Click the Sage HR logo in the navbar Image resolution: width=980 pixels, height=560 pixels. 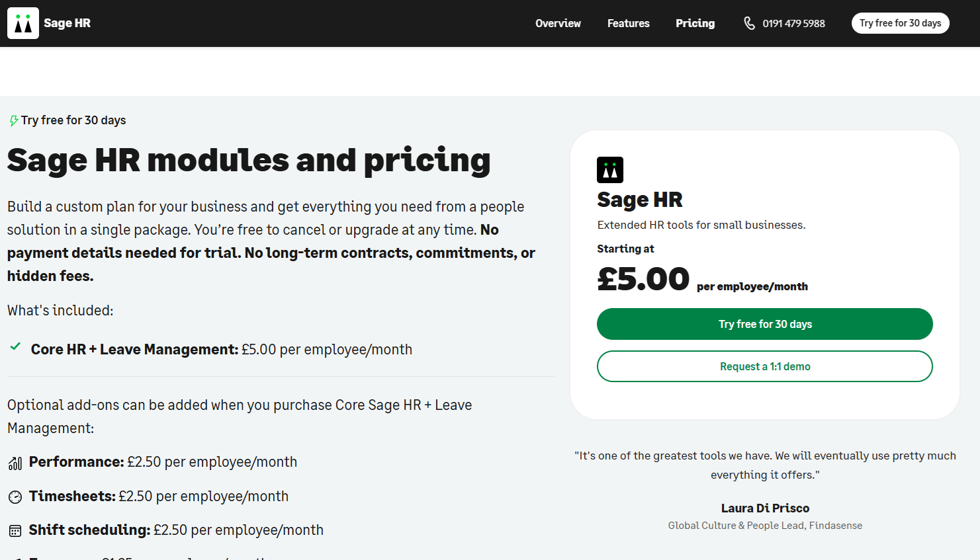click(49, 22)
